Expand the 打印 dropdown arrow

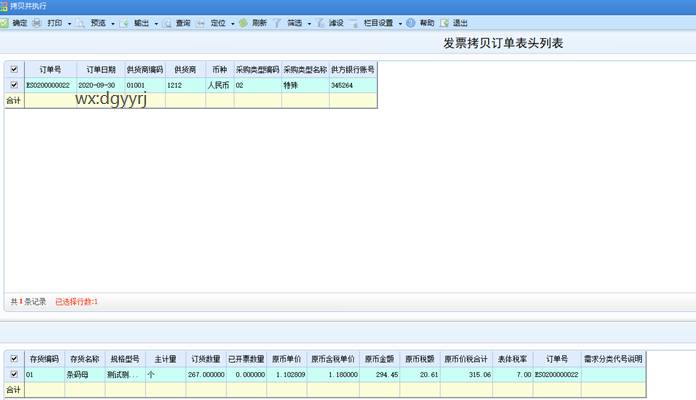point(69,23)
